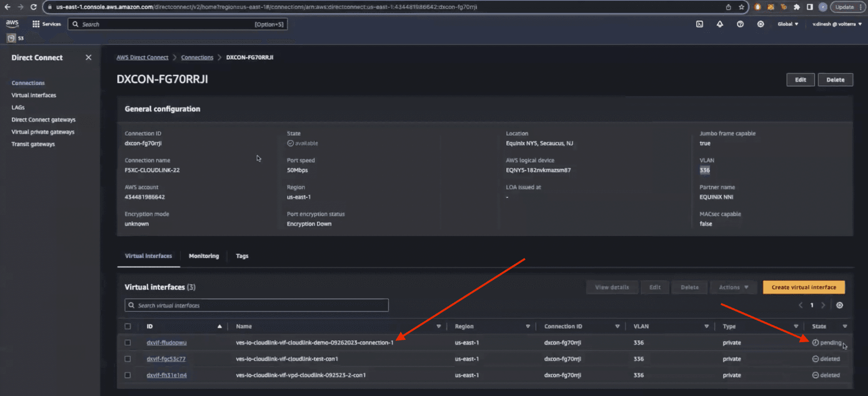Open the v.dinesh account menu

[837, 24]
